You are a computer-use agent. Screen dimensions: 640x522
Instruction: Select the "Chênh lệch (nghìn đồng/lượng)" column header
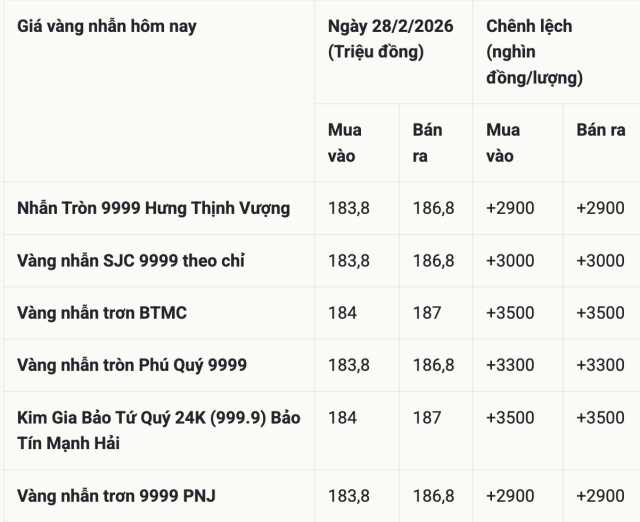(535, 51)
